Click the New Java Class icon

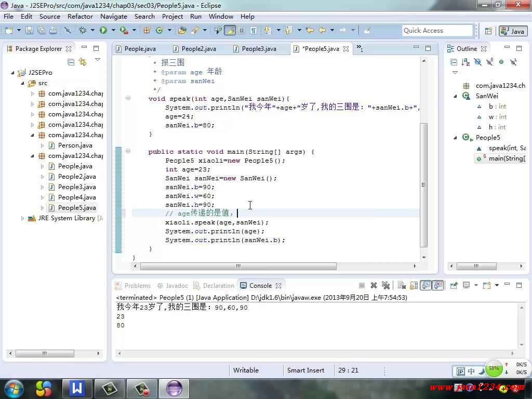coord(159,31)
